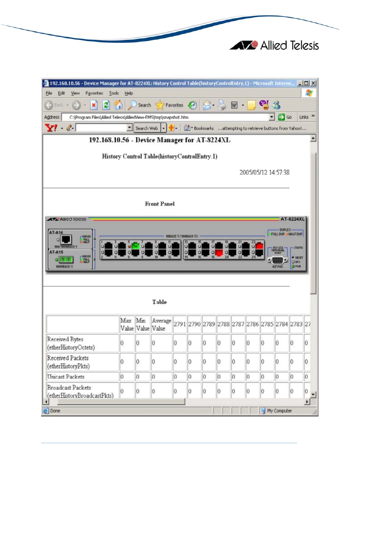This screenshot has width=392, height=555.
Task: Click the red port 23 on the front panel
Action: coord(259,246)
